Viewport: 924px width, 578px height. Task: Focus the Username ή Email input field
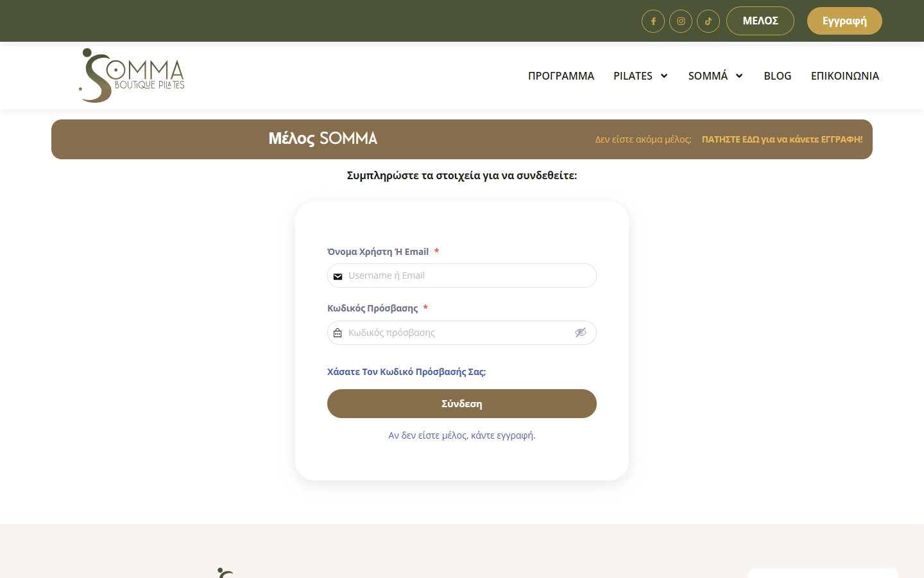[462, 276]
